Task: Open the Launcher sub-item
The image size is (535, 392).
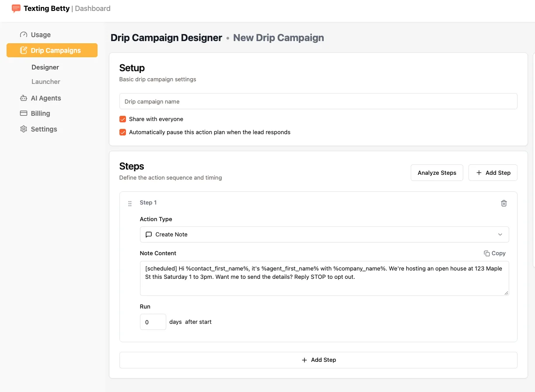Action: pos(46,82)
